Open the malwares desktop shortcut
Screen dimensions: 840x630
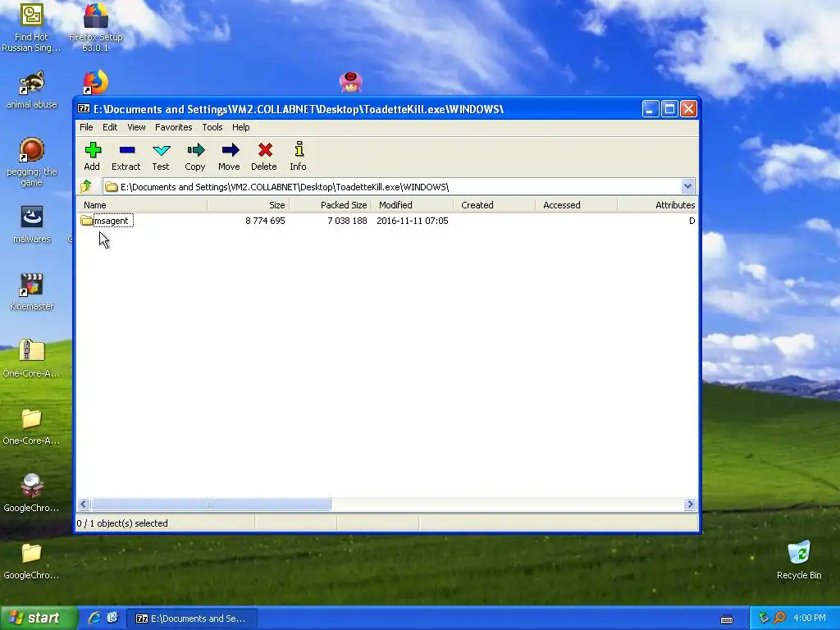coord(32,217)
